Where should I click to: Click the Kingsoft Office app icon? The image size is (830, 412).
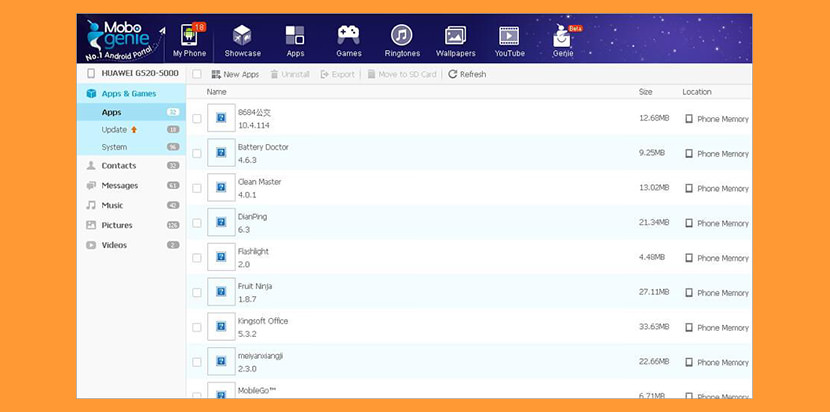(x=221, y=327)
